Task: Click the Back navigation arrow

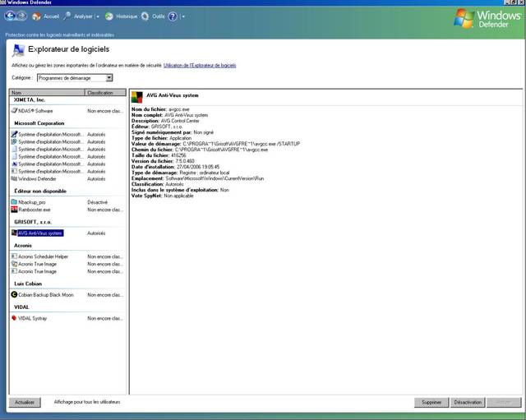Action: click(9, 16)
